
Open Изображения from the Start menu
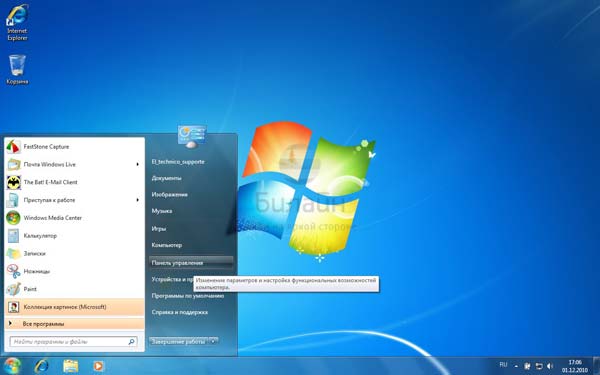tap(170, 195)
